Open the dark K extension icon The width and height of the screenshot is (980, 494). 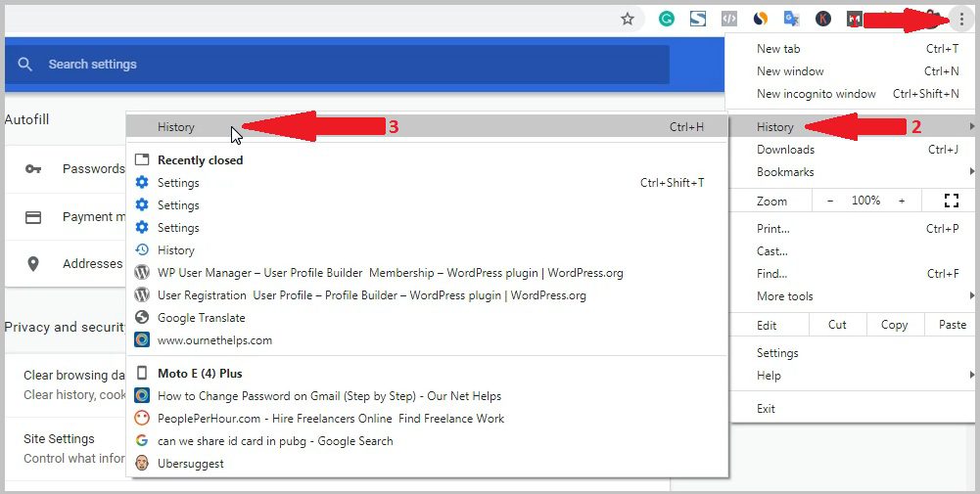823,19
